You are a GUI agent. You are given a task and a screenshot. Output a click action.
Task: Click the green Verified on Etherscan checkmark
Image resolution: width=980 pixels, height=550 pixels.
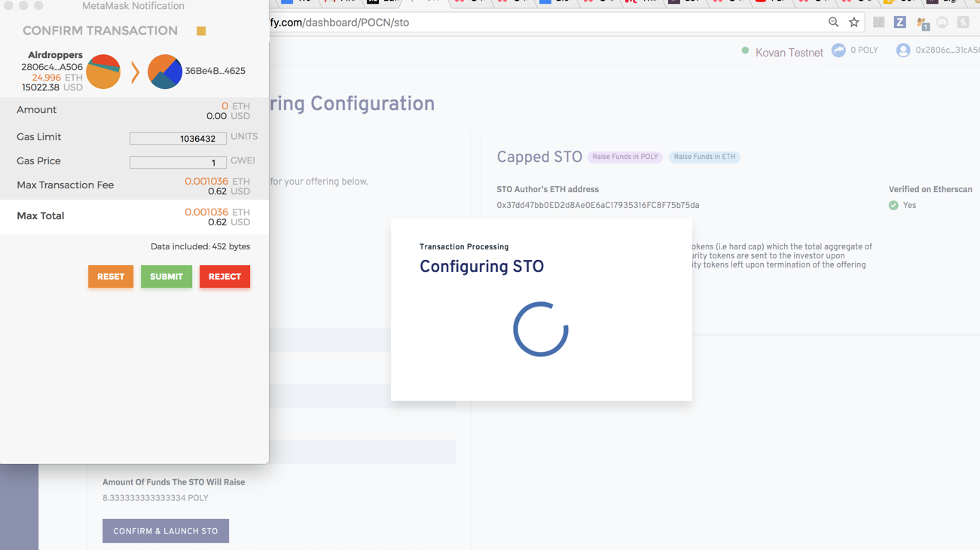(x=893, y=205)
